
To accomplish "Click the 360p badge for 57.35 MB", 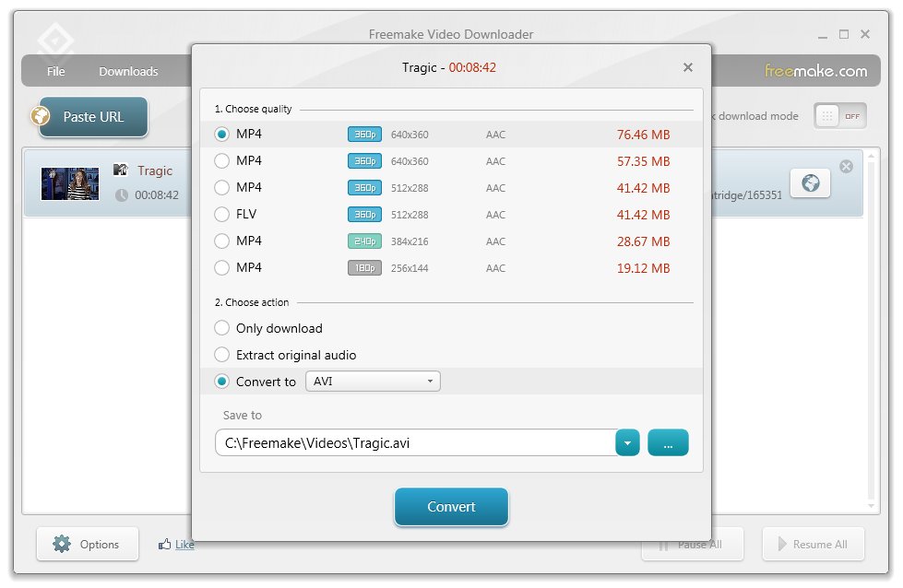I will (364, 161).
